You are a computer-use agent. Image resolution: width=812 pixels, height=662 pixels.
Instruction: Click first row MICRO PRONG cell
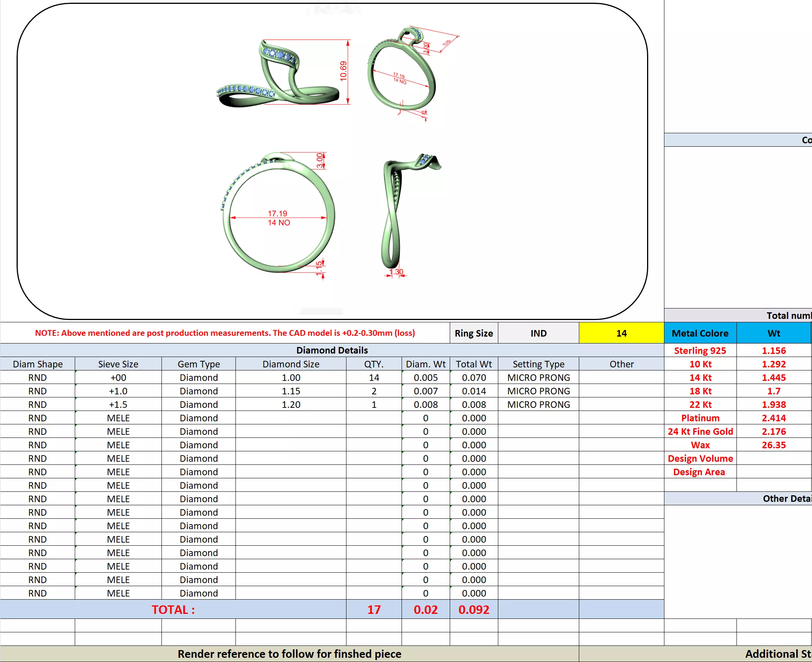(538, 377)
